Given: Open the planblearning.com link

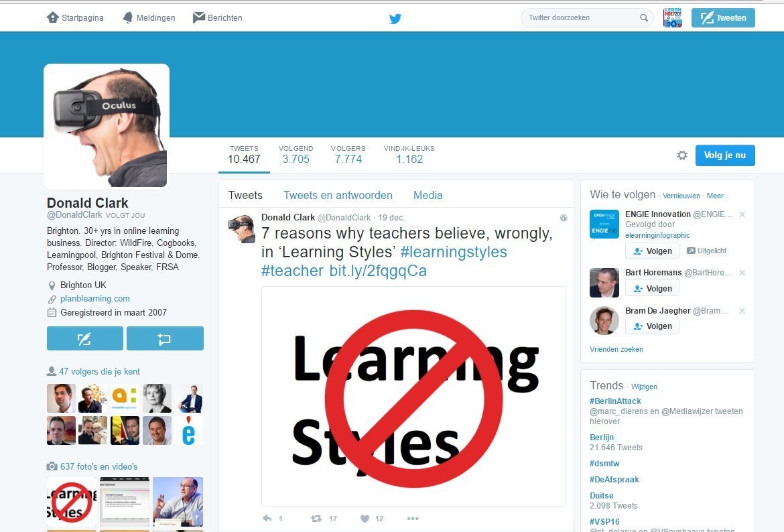Looking at the screenshot, I should click(95, 299).
